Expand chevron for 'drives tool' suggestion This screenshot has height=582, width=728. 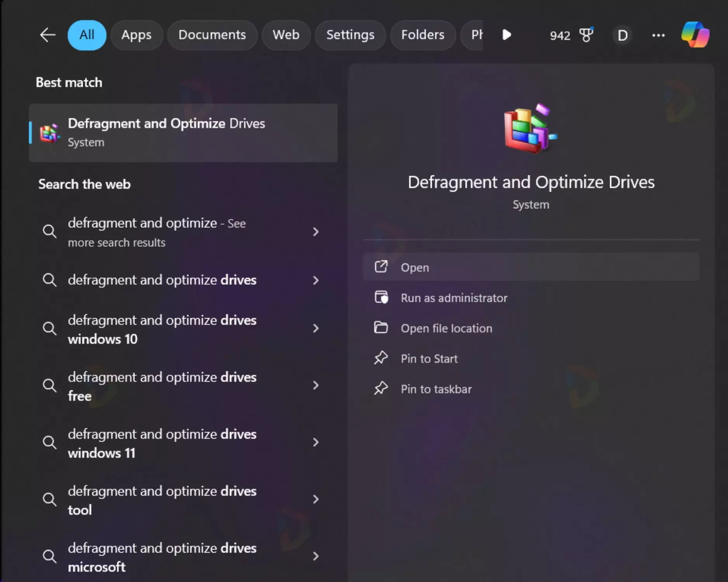coord(316,499)
